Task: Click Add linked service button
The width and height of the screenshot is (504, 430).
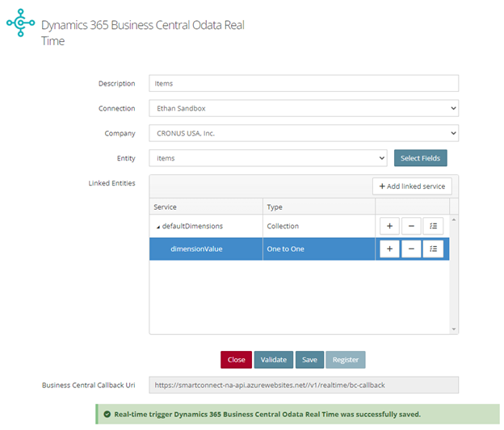Action: click(x=412, y=186)
